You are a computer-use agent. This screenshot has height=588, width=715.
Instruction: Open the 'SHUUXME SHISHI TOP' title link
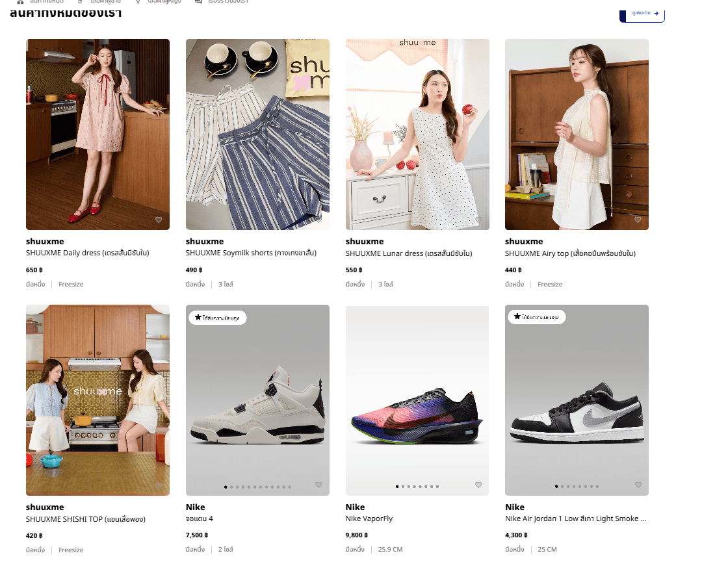pos(86,519)
